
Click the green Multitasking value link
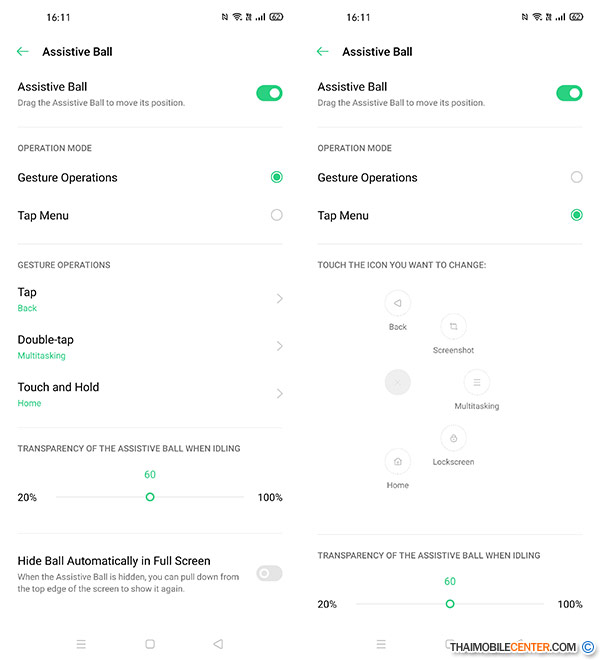point(41,356)
